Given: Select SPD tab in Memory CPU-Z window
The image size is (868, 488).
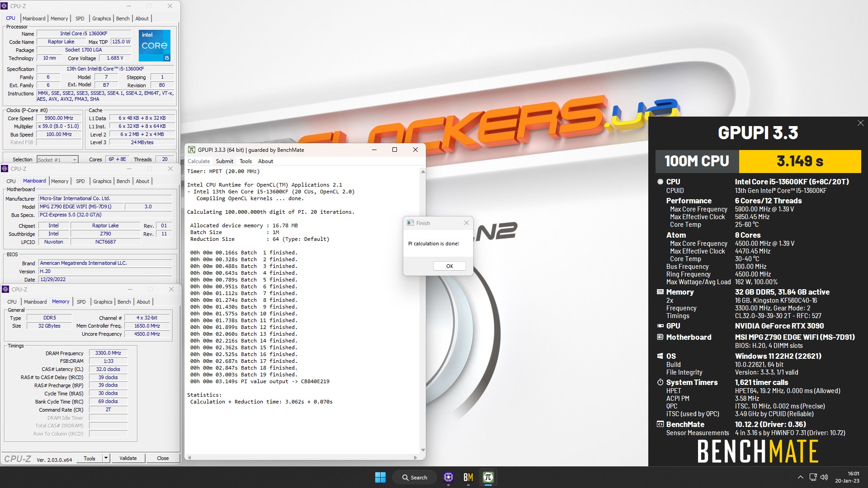Looking at the screenshot, I should click(x=81, y=302).
